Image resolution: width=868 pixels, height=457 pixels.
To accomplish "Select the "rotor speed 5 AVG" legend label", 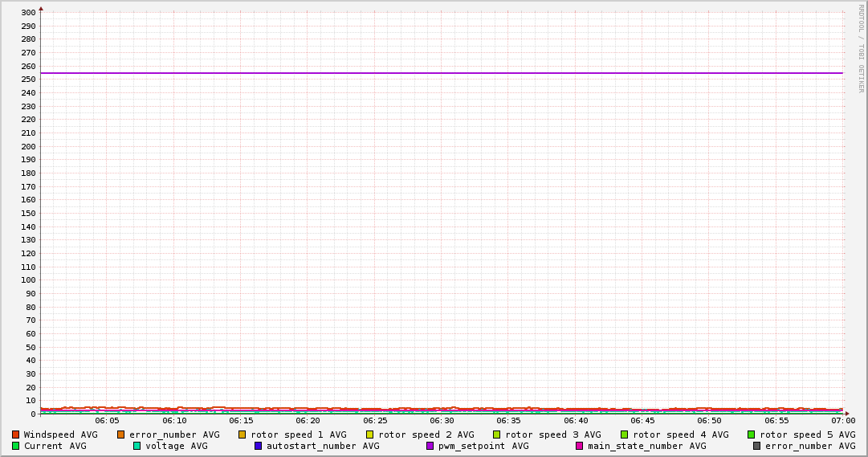I will click(x=808, y=435).
